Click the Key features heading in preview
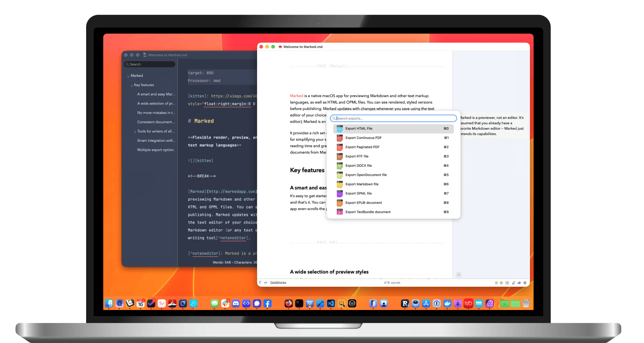The width and height of the screenshot is (644, 343). point(307,170)
